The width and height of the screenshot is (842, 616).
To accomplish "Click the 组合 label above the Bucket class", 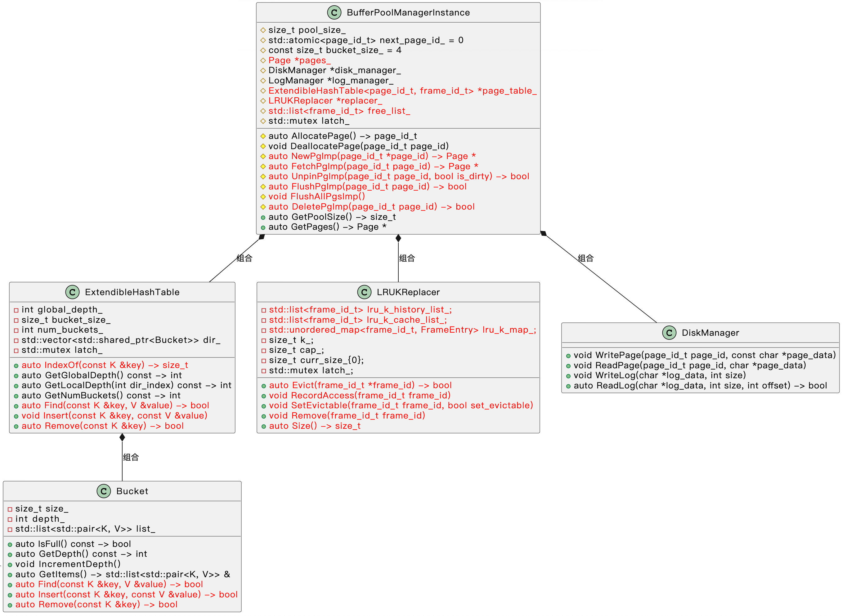I will coord(131,457).
